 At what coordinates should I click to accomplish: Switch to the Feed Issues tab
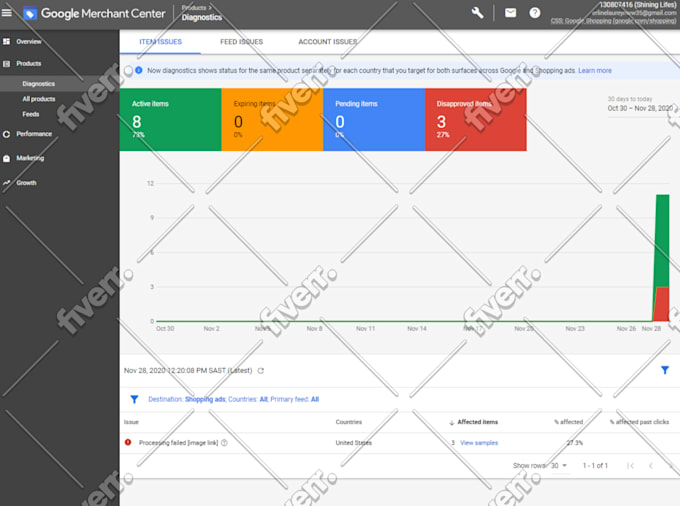(x=242, y=42)
